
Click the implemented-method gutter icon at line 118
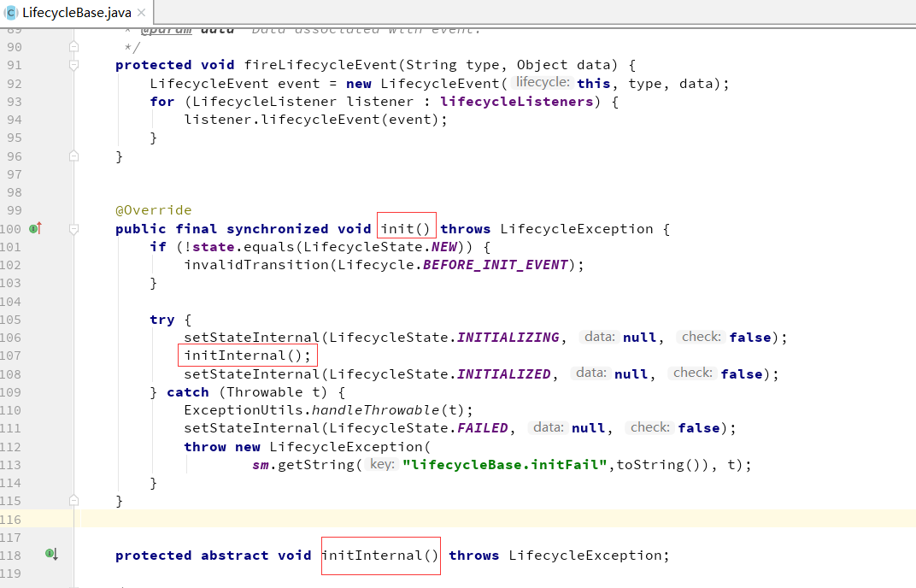[51, 554]
